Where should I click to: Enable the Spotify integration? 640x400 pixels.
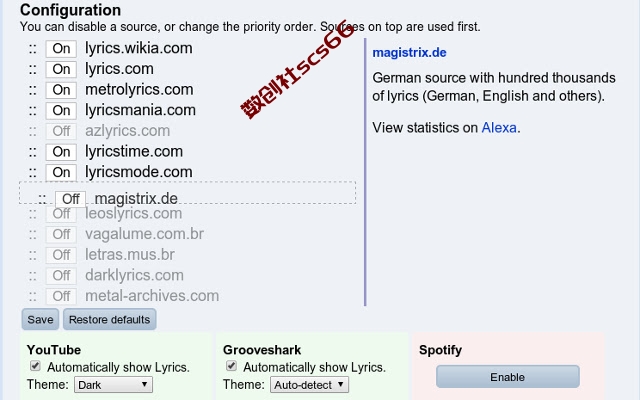click(x=508, y=377)
